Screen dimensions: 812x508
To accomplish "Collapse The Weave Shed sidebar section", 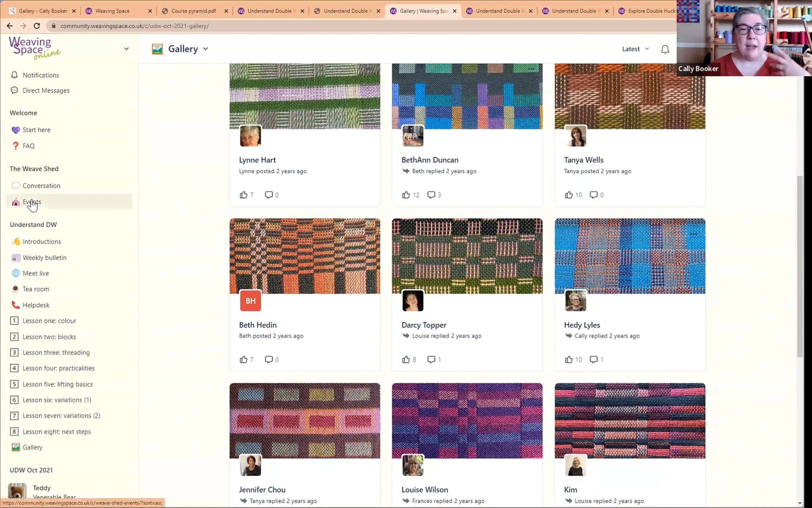I will 34,169.
